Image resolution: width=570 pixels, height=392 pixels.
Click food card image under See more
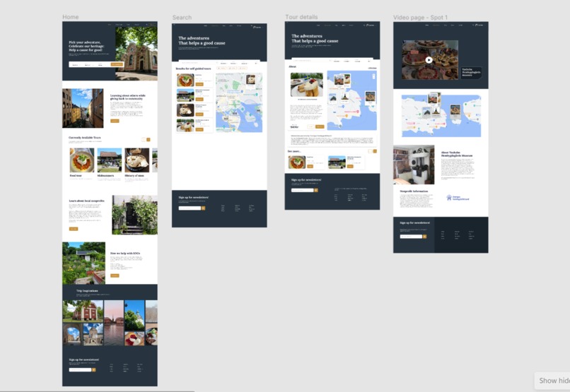point(297,162)
